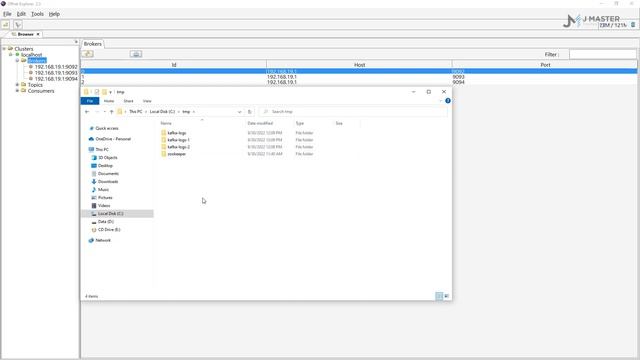640x360 pixels.
Task: Open the File tab in File Explorer
Action: pos(90,101)
